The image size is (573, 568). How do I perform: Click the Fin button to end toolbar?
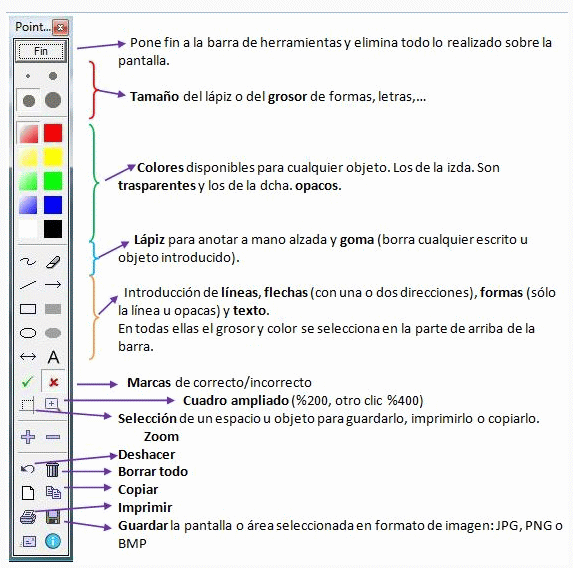pyautogui.click(x=41, y=51)
